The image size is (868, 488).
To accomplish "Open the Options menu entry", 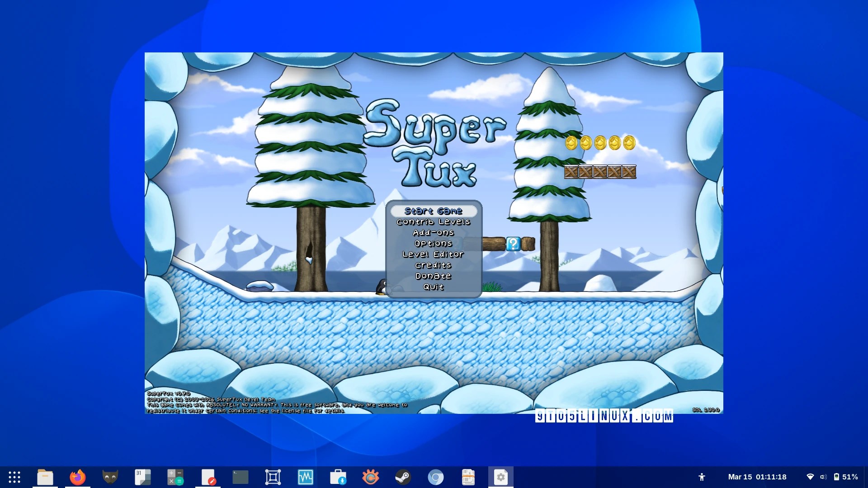I will [434, 243].
